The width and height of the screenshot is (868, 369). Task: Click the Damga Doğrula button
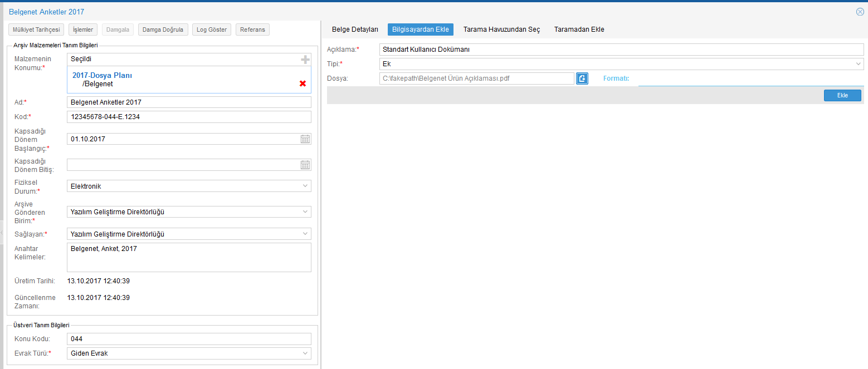tap(163, 29)
